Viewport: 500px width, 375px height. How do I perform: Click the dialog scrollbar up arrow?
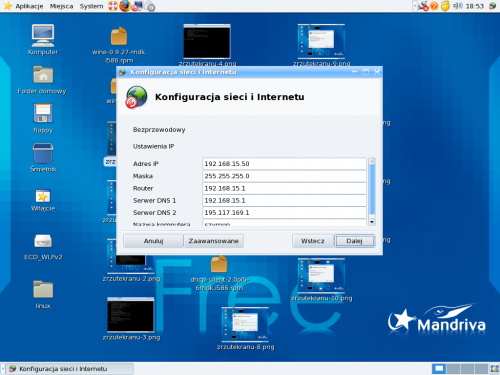coord(372,161)
